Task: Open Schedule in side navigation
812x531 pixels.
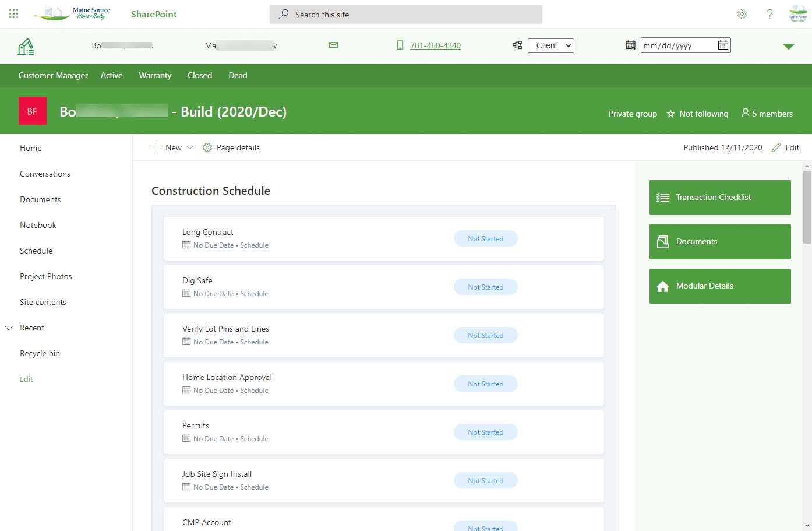Action: tap(36, 251)
